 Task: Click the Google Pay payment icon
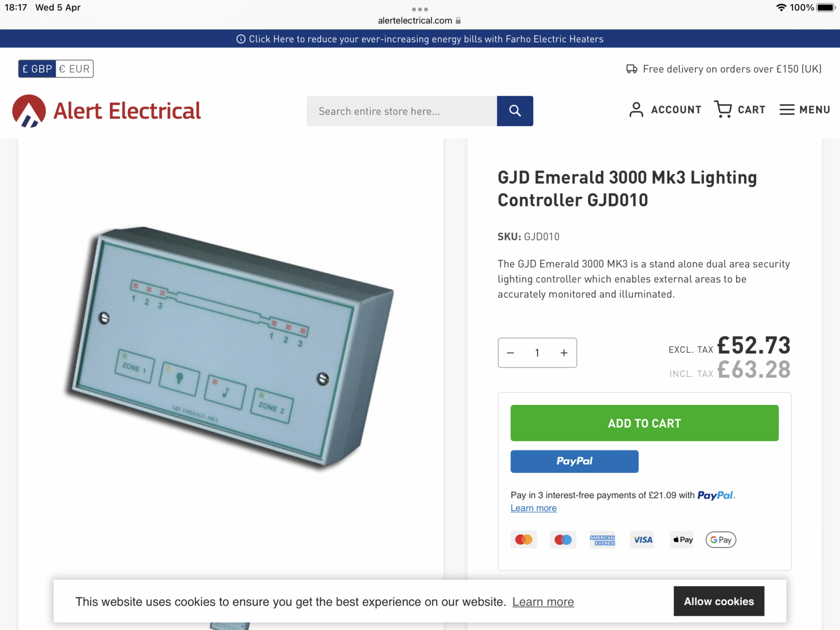point(720,540)
